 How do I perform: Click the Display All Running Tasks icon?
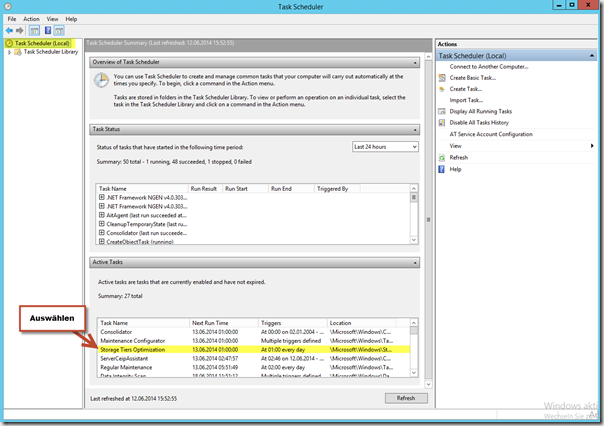pyautogui.click(x=442, y=112)
